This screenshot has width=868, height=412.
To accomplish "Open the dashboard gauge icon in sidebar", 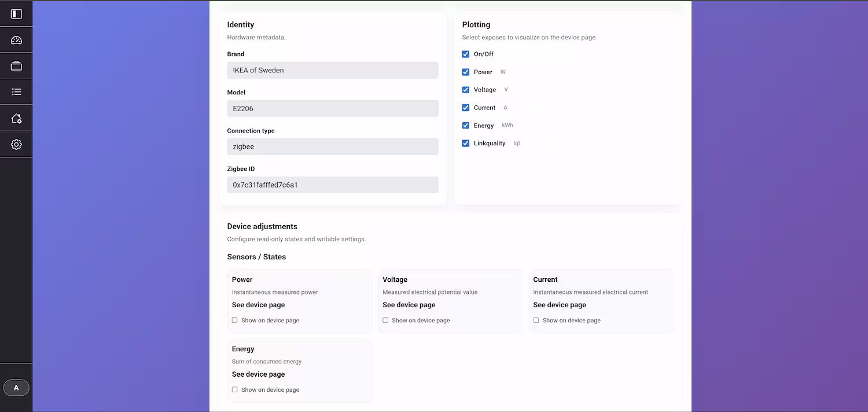I will tap(16, 39).
